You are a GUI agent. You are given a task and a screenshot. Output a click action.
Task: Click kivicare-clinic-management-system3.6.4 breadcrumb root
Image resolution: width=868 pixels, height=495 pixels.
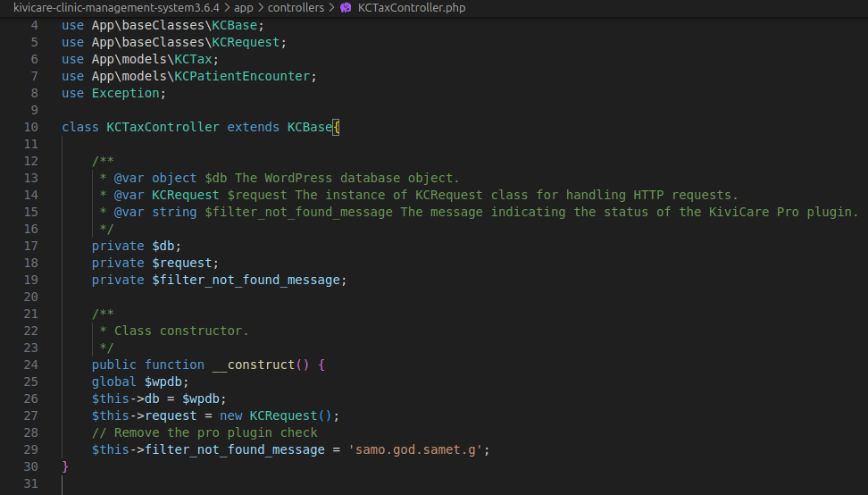(x=116, y=8)
